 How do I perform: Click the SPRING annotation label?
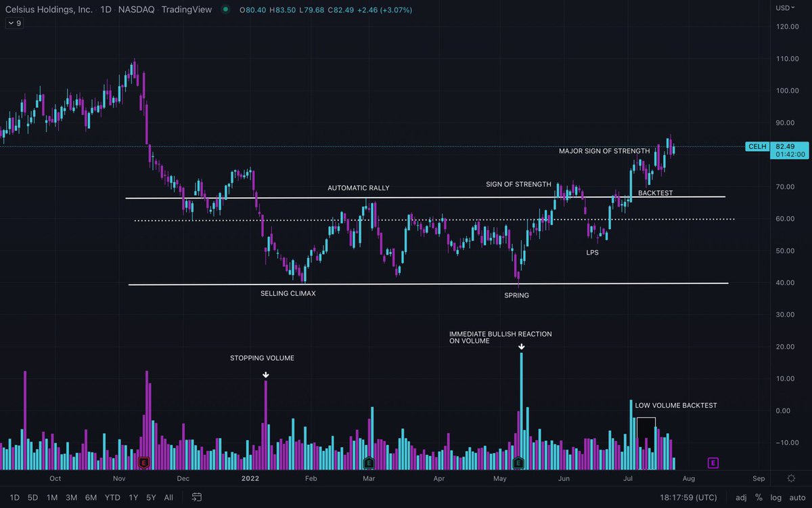pyautogui.click(x=516, y=295)
